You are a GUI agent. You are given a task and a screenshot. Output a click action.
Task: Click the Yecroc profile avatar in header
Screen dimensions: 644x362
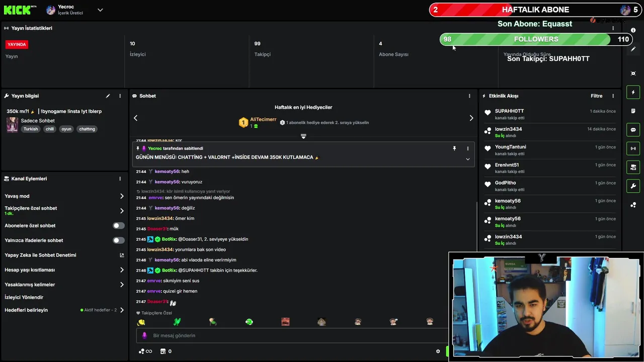(x=51, y=10)
